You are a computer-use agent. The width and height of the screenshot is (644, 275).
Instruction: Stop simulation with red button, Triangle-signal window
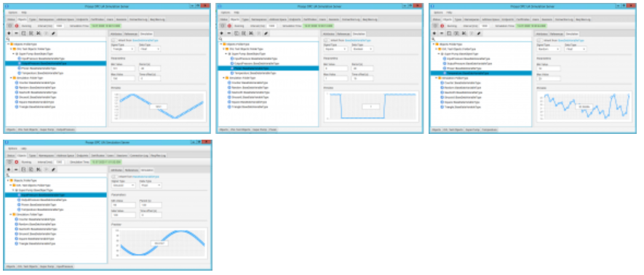(x=17, y=26)
